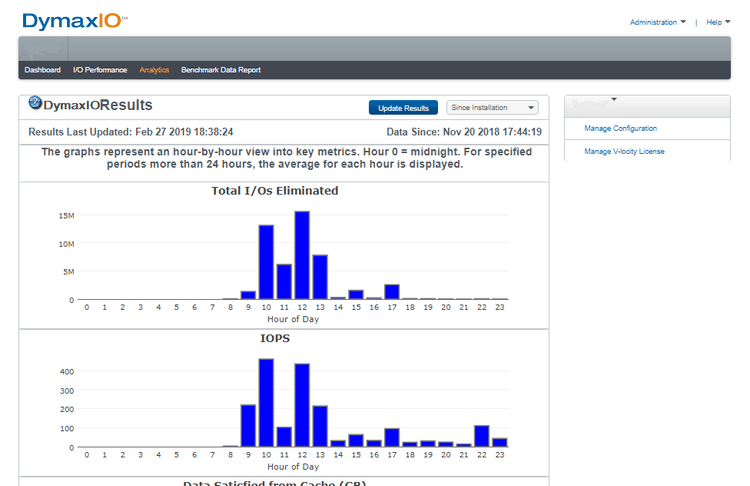
Task: Click the globe icon beside DymaxIOResults
Action: (x=35, y=102)
